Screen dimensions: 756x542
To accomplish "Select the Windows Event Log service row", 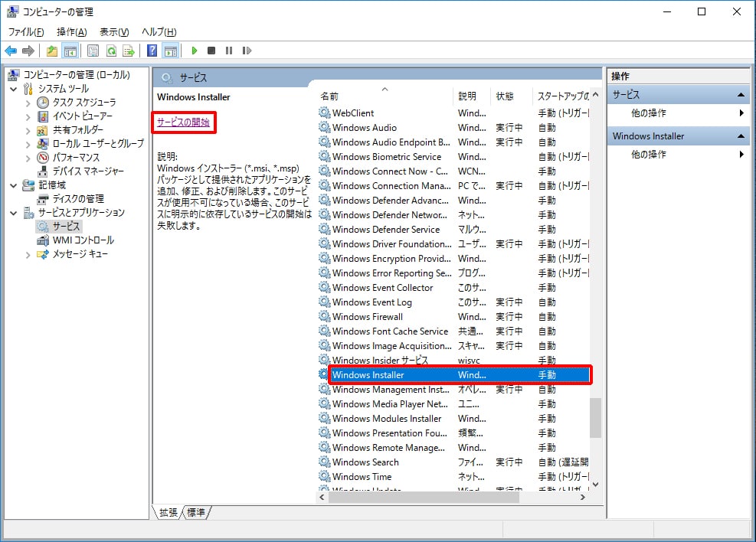I will [453, 302].
